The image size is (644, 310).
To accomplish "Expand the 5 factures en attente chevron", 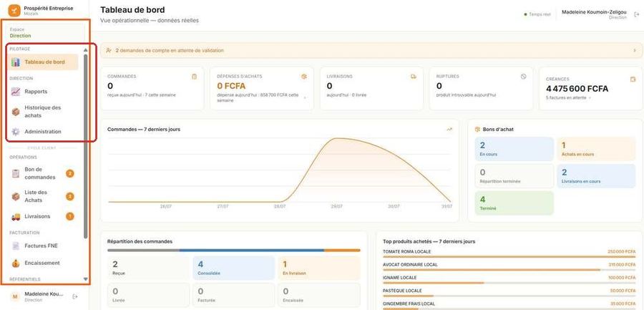I will (x=590, y=98).
